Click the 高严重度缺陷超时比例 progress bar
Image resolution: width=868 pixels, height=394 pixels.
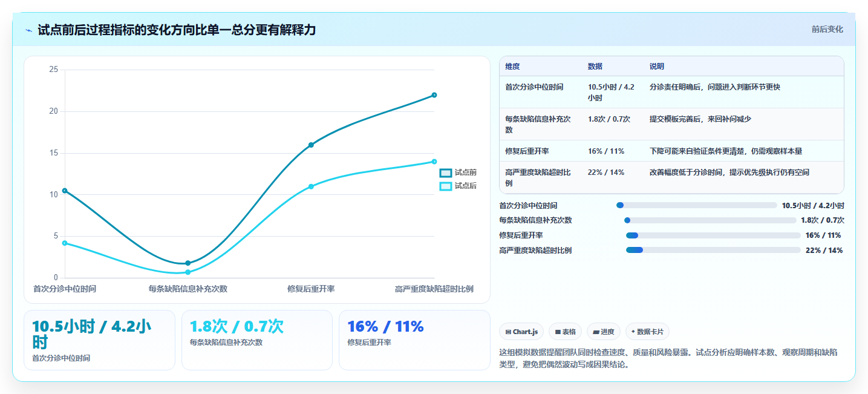pos(713,250)
